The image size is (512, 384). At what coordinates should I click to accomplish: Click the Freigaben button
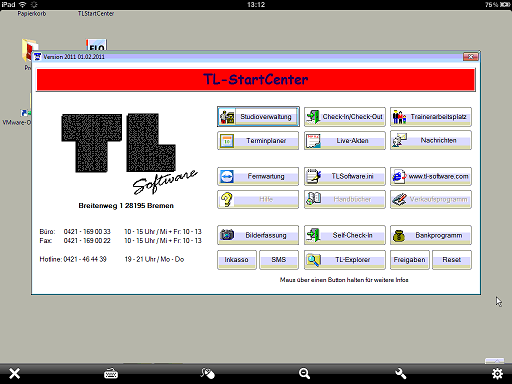409,260
